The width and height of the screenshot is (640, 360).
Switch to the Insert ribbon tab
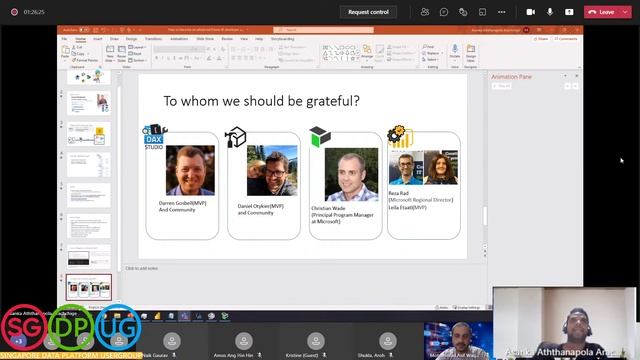click(98, 39)
